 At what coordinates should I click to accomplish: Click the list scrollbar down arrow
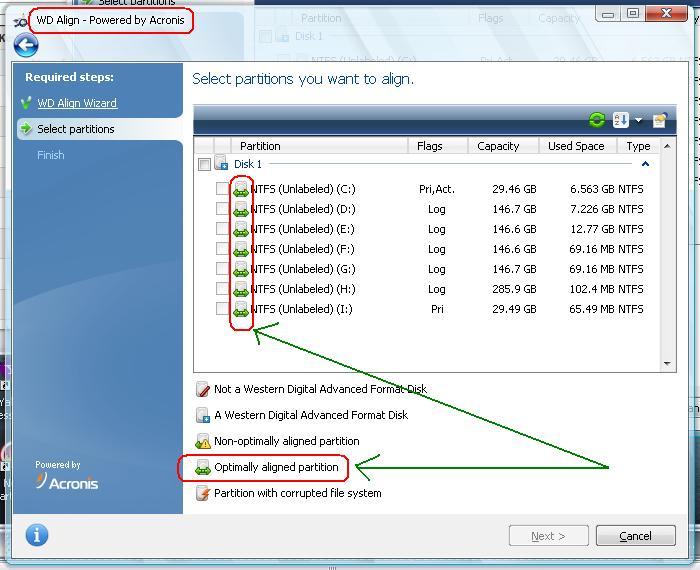[667, 364]
